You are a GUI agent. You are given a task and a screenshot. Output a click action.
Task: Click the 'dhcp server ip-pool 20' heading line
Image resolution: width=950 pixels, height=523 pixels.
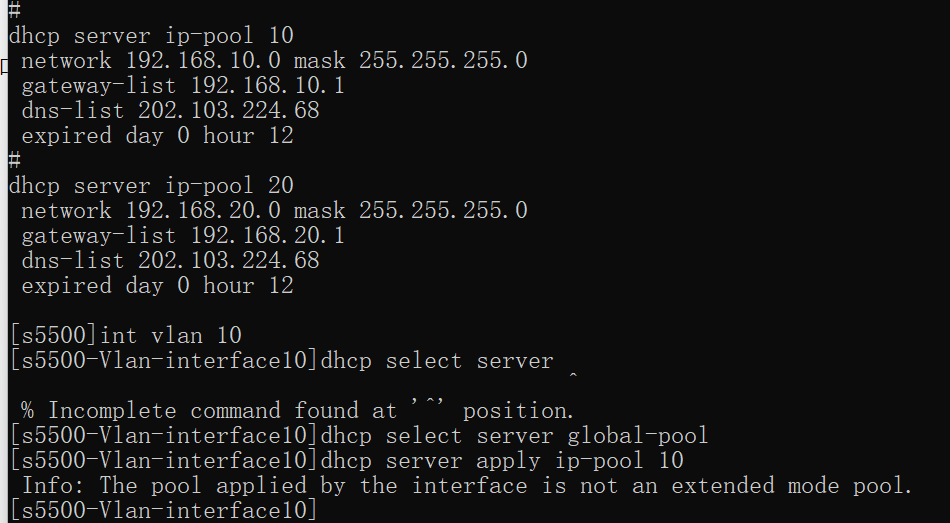[151, 186]
